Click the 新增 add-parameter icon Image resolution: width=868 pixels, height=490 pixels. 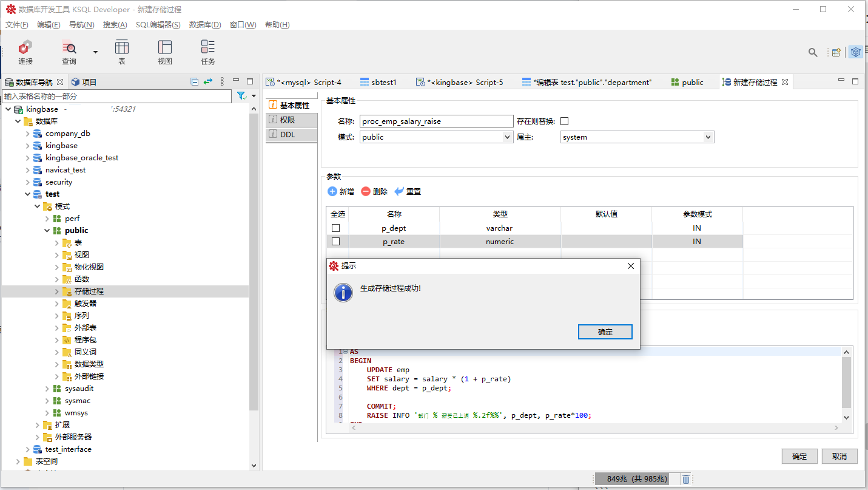click(x=332, y=191)
